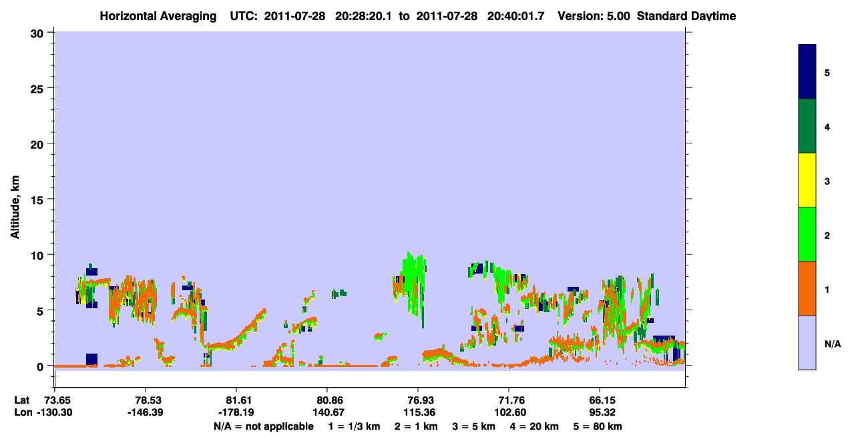Screen dimensions: 868x445
Task: Click the colorbar number label 3
Action: [x=827, y=181]
